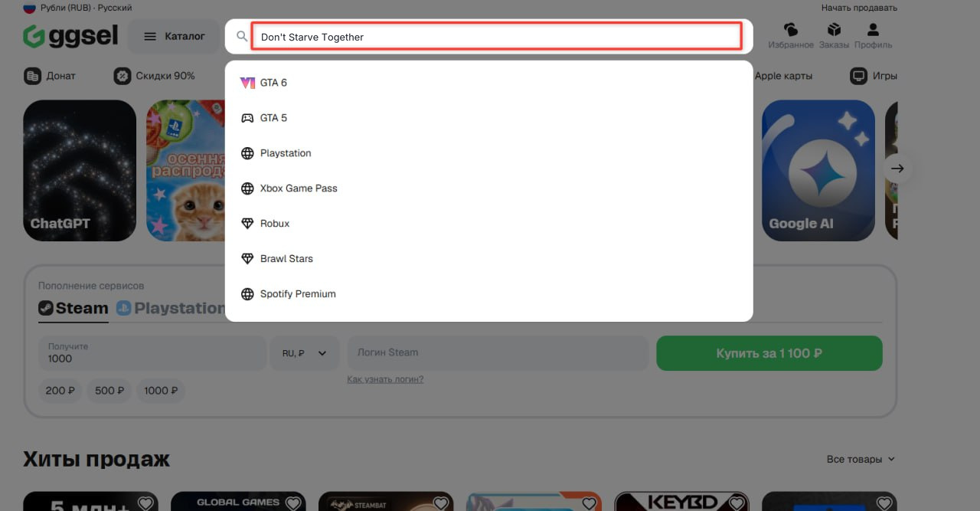Switch to the Playstation top-up tab
The height and width of the screenshot is (511, 980).
(x=171, y=308)
